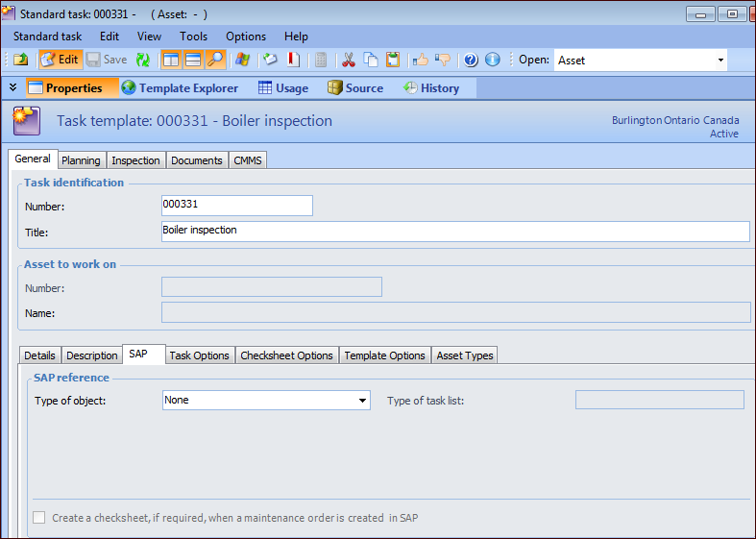Viewport: 756px width, 539px height.
Task: Click the thumbs-down reject icon
Action: tap(443, 60)
